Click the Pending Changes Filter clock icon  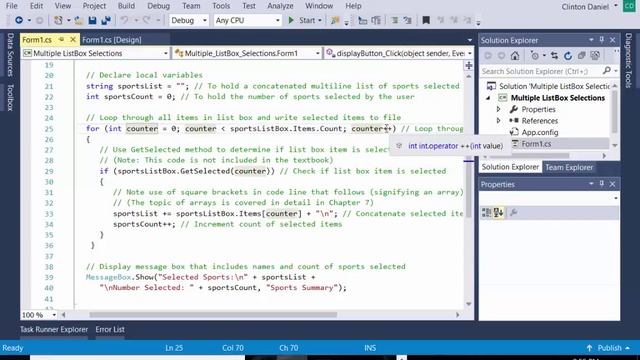[534, 56]
